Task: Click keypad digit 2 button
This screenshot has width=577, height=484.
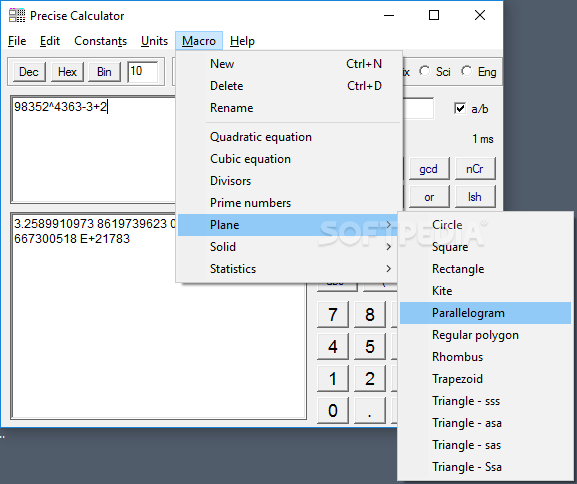Action: pyautogui.click(x=370, y=378)
